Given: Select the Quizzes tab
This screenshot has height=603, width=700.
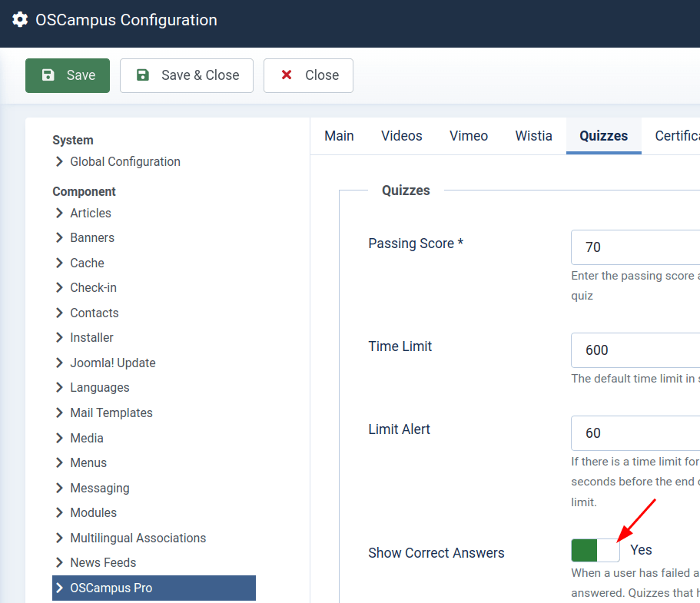Looking at the screenshot, I should coord(604,136).
